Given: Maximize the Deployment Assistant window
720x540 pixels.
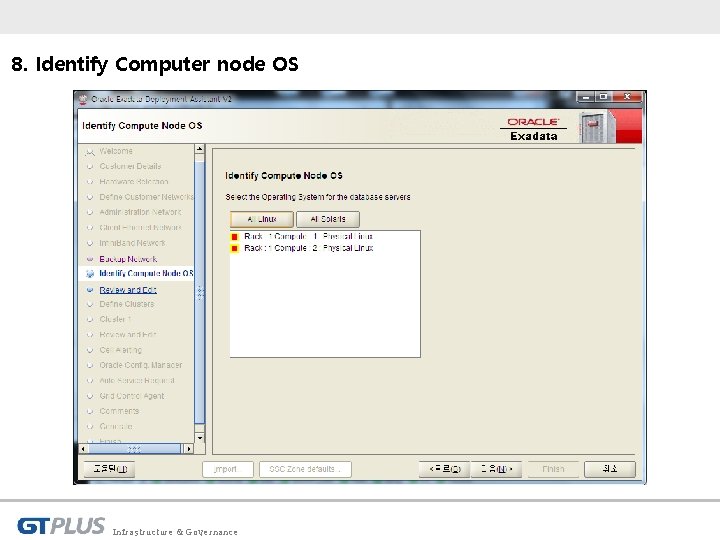Looking at the screenshot, I should [x=603, y=97].
